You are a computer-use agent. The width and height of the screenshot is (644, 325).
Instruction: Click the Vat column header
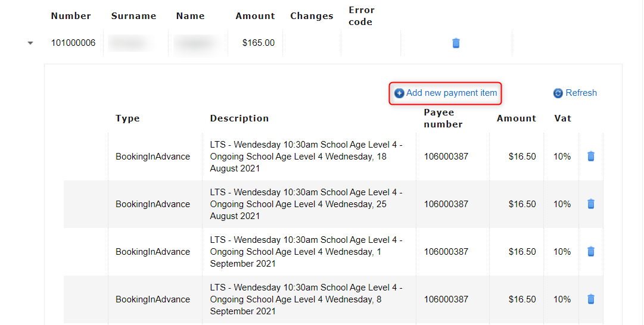click(562, 118)
